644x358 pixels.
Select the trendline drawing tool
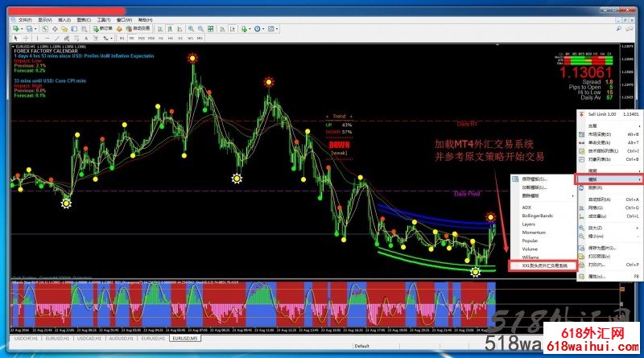click(x=57, y=38)
